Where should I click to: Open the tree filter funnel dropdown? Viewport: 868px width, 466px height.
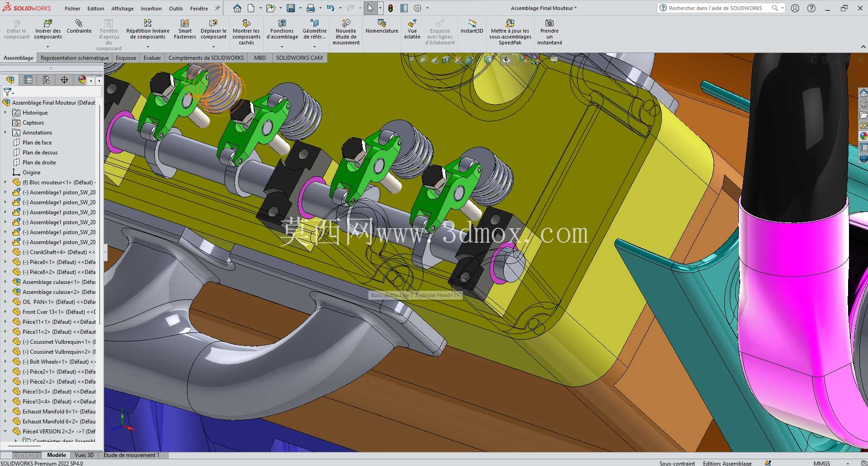tap(9, 92)
